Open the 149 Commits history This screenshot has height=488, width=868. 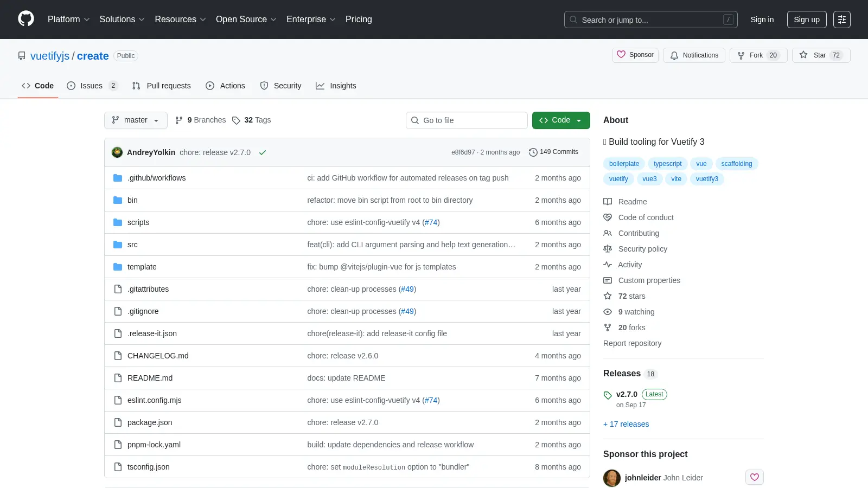(553, 152)
